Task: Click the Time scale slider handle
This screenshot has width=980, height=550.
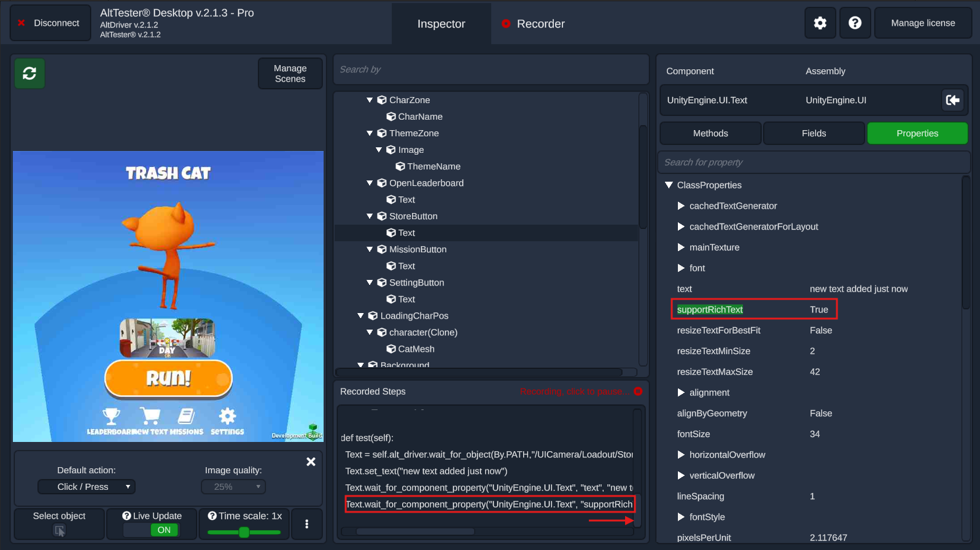Action: pos(244,532)
